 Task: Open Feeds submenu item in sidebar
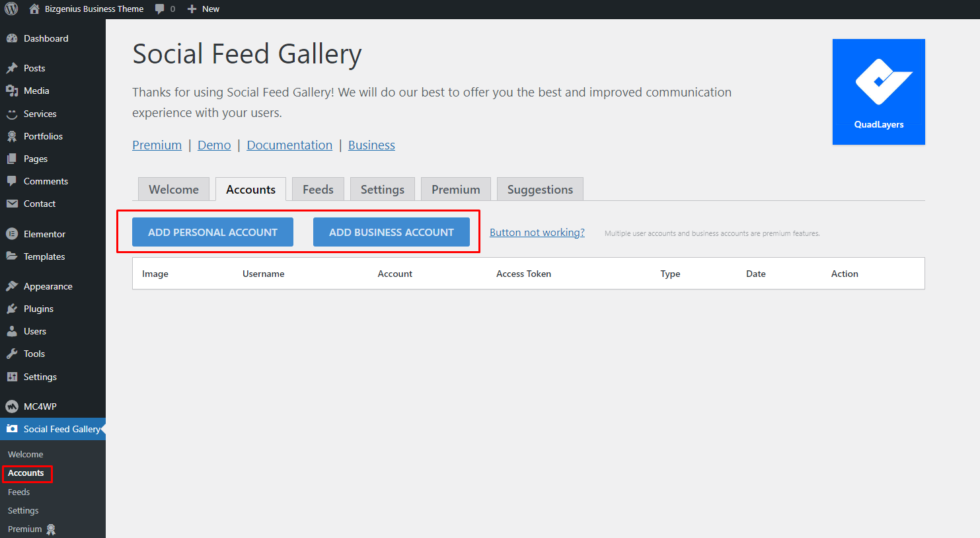(19, 492)
